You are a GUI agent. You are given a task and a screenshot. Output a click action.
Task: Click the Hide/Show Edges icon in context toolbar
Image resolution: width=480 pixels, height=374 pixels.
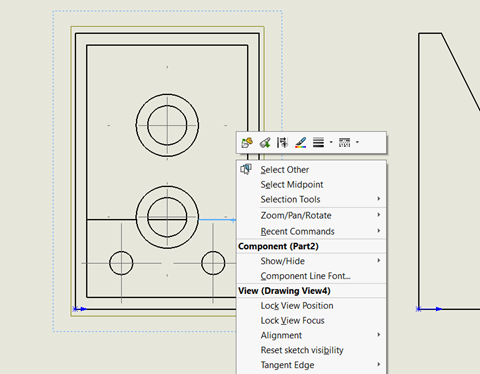coord(282,143)
